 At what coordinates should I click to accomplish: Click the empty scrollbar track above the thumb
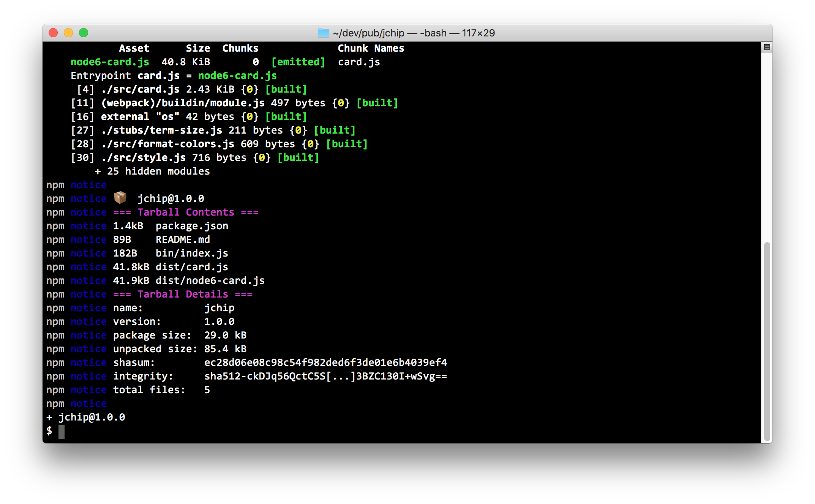pyautogui.click(x=767, y=148)
